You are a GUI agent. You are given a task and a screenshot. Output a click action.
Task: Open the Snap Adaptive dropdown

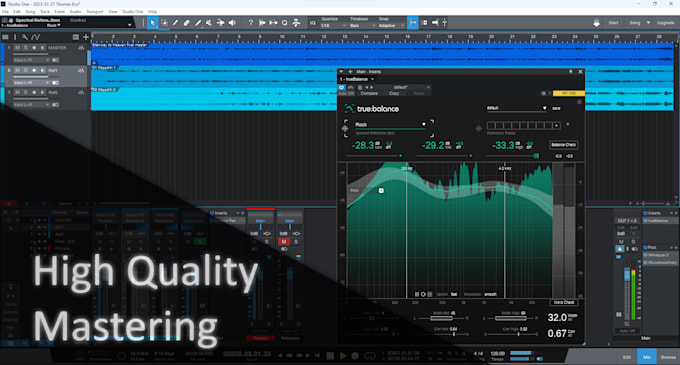click(391, 26)
